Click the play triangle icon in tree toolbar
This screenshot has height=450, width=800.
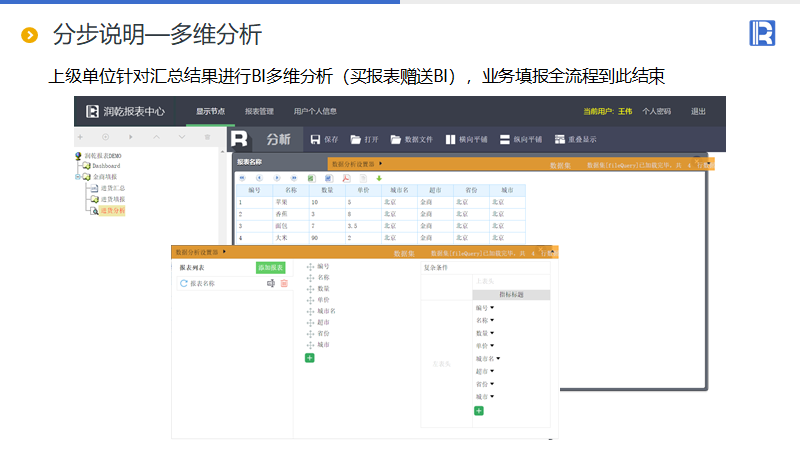131,137
